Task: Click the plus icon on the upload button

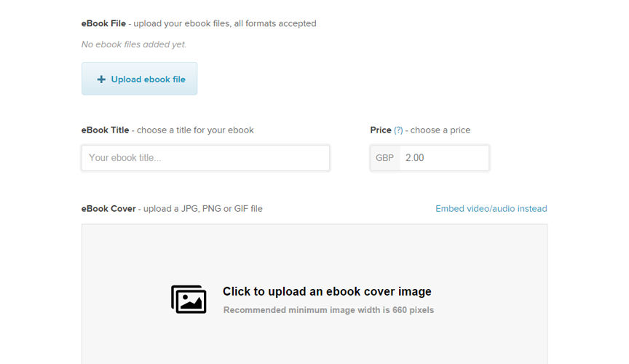Action: click(101, 79)
